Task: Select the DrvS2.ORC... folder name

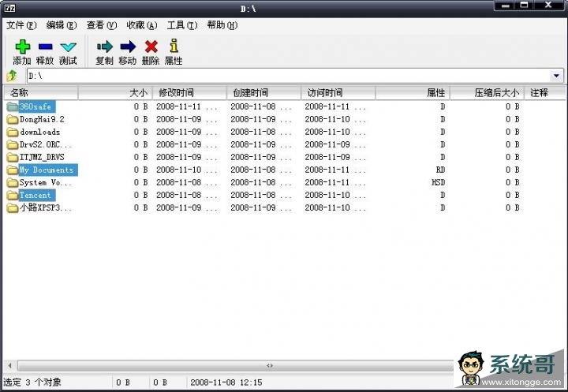Action: pos(46,144)
